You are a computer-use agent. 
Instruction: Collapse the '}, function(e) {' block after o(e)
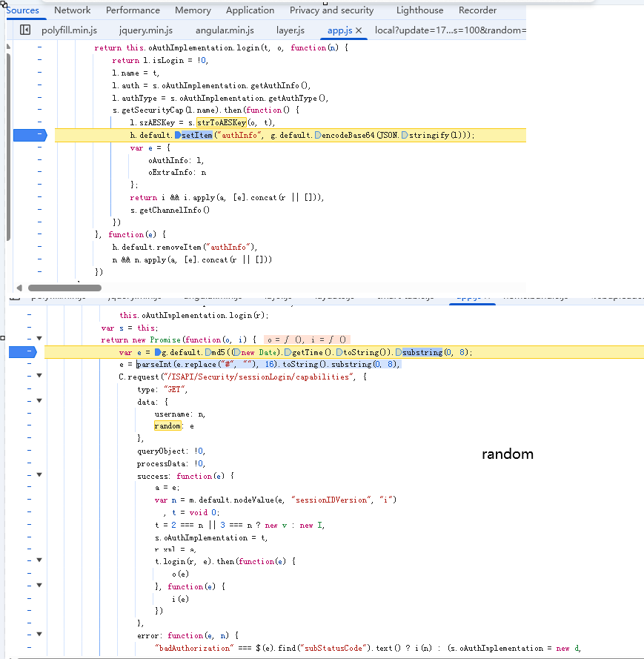(x=39, y=585)
